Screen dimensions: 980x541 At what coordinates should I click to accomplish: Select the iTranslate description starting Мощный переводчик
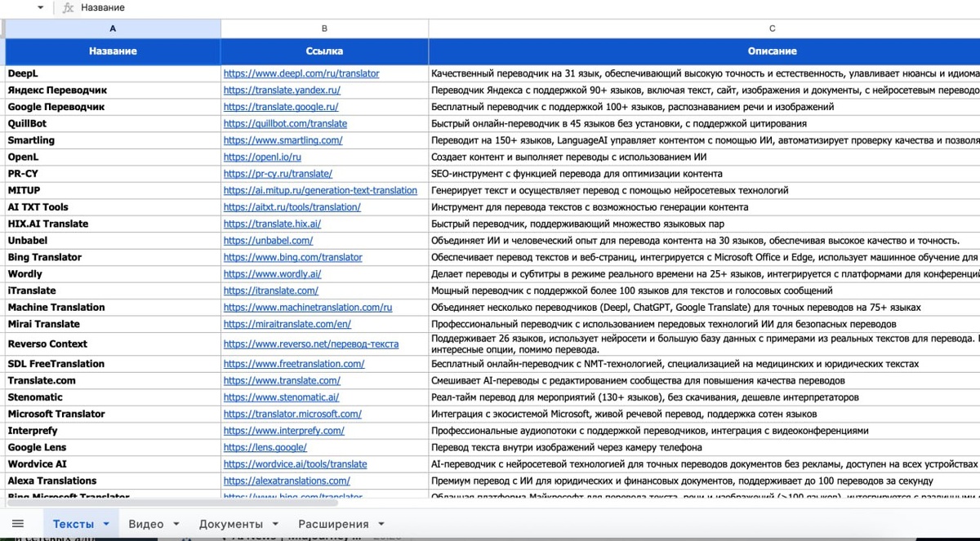704,290
